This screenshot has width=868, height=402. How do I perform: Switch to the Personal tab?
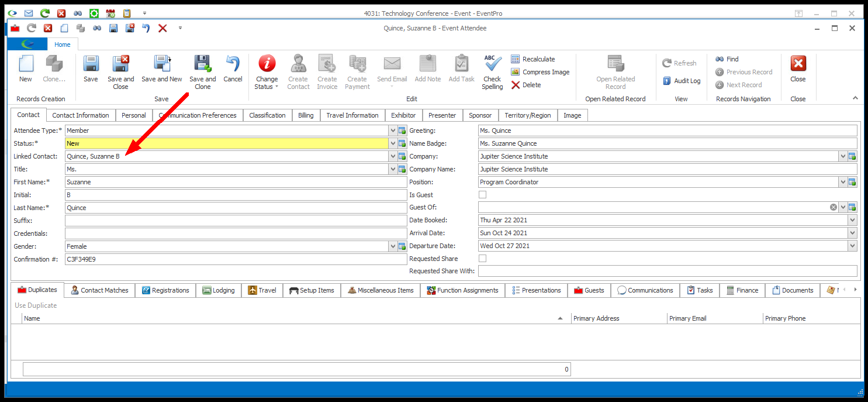coord(134,115)
